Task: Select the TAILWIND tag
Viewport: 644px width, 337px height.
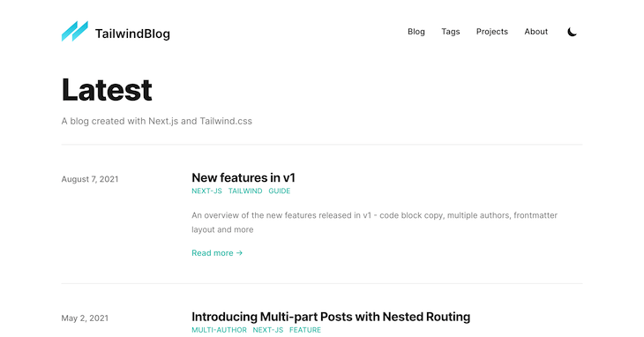Action: (x=245, y=191)
